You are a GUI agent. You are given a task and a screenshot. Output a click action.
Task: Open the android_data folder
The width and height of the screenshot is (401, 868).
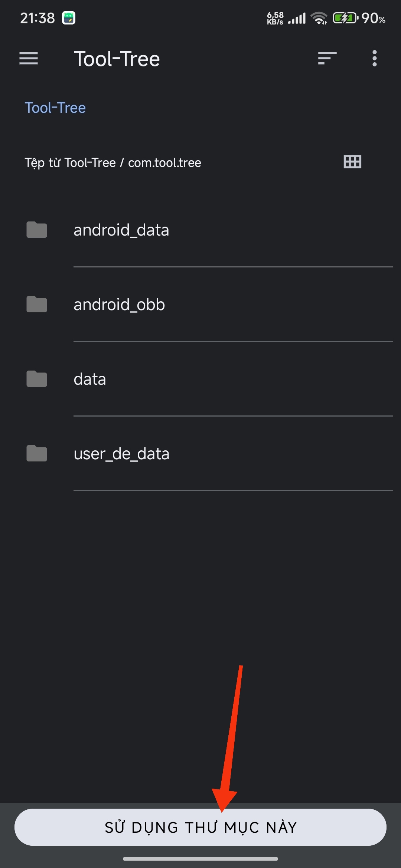(x=200, y=230)
